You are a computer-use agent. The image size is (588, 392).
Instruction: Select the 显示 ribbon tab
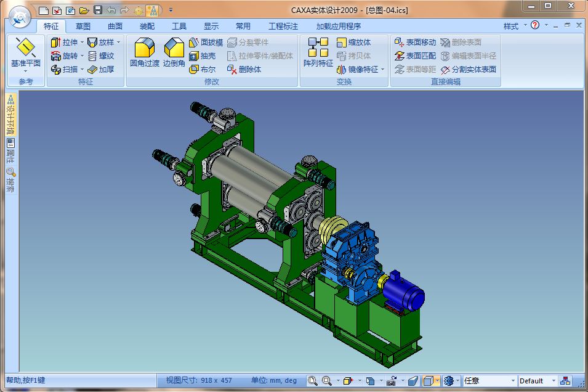point(211,27)
